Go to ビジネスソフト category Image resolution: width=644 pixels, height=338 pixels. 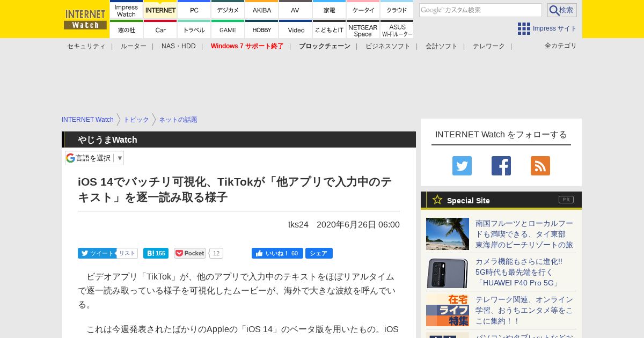388,46
